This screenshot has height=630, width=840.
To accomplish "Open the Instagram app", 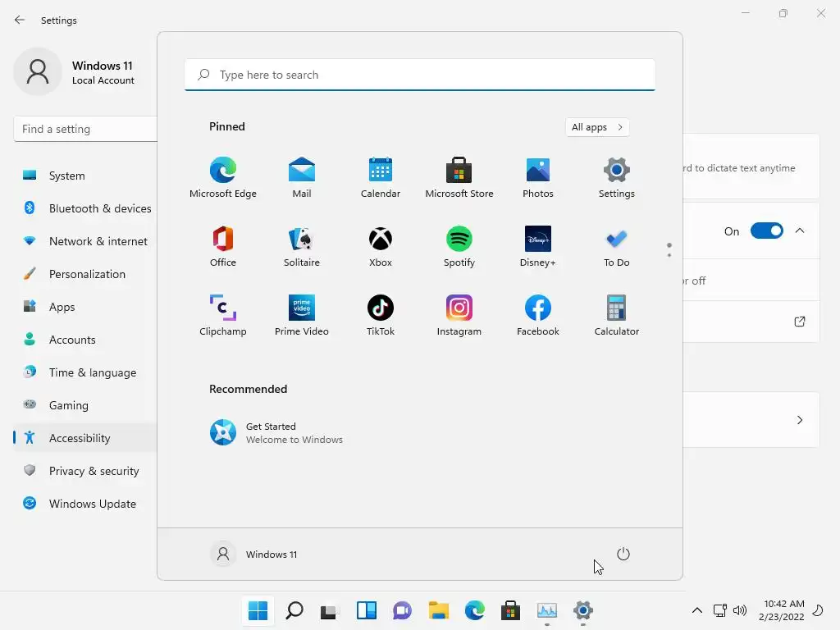I will [x=459, y=316].
